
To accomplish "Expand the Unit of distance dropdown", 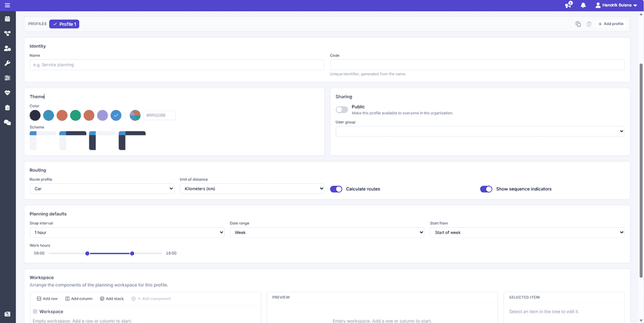I will [x=252, y=189].
